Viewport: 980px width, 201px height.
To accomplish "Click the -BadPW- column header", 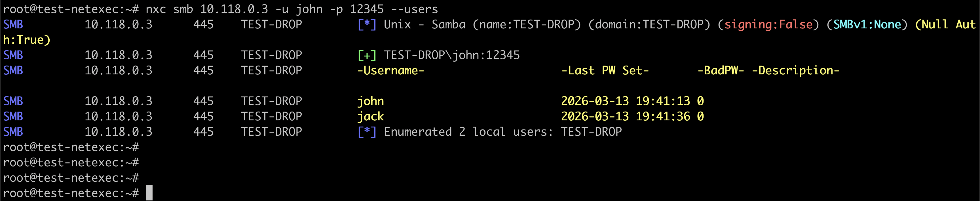I will [721, 70].
